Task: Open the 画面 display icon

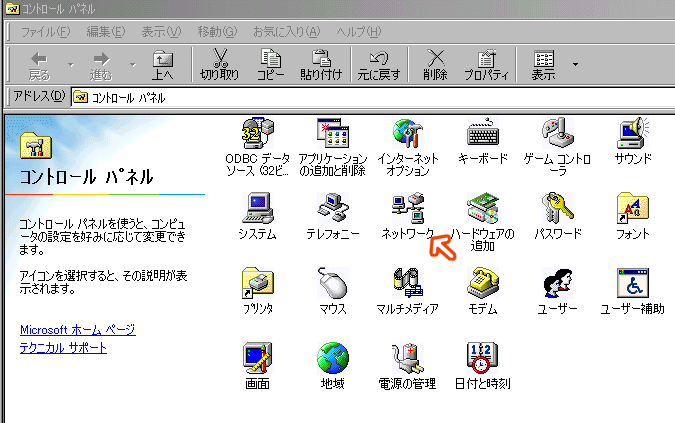Action: coord(257,358)
